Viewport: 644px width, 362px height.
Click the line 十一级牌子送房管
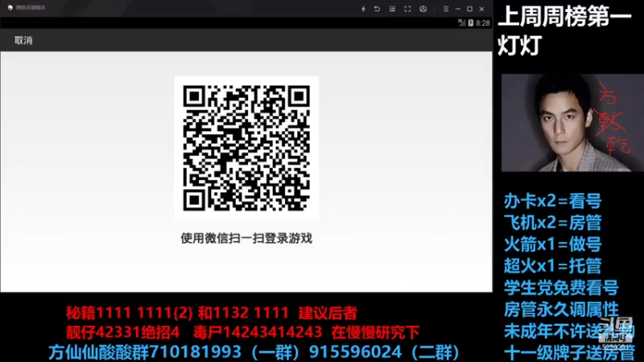tap(569, 353)
